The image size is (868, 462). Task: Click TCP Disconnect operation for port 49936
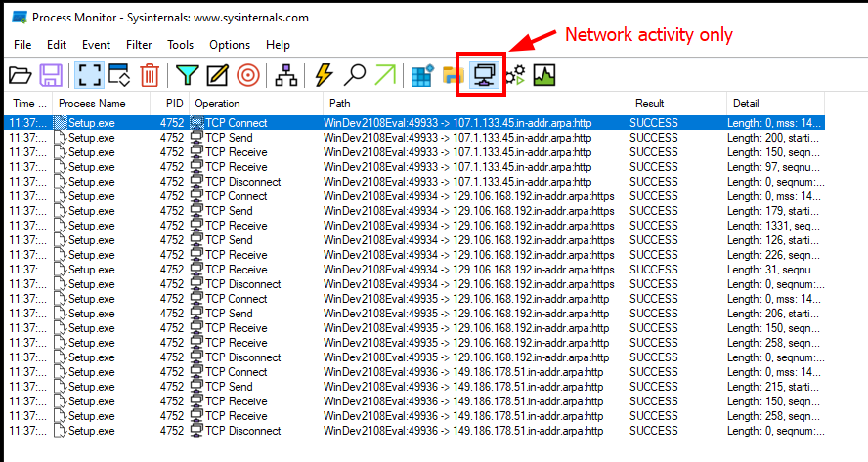tap(243, 431)
